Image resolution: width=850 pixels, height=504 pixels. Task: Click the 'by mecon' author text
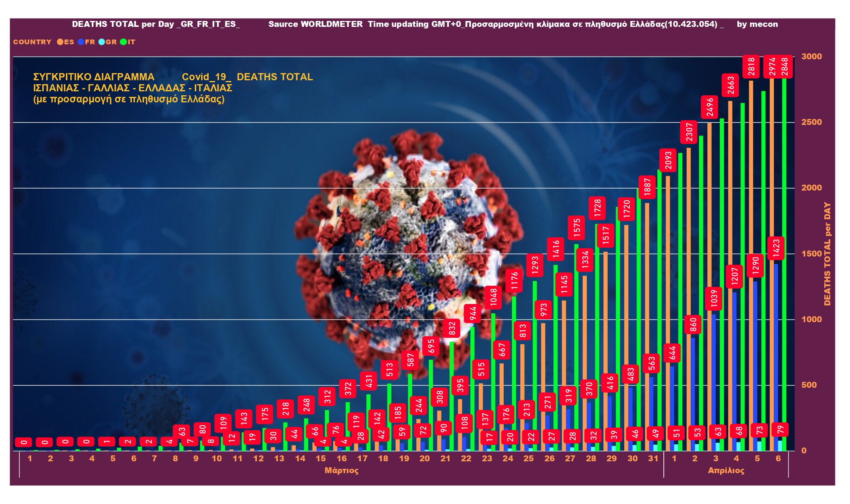coord(757,24)
